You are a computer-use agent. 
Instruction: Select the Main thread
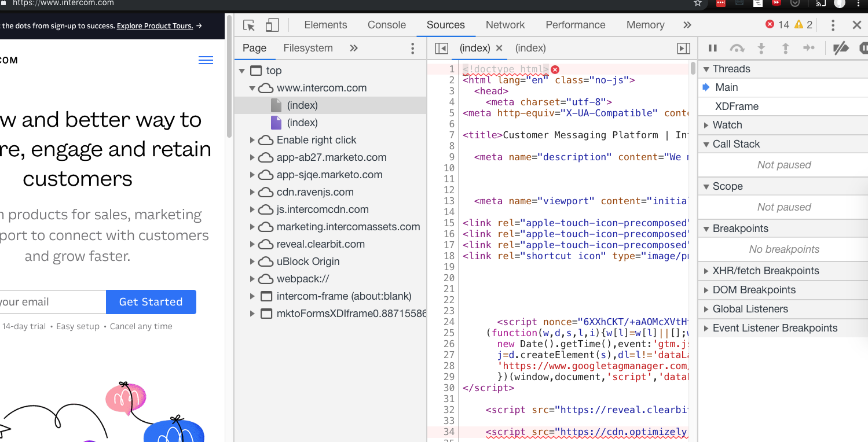click(x=783, y=87)
